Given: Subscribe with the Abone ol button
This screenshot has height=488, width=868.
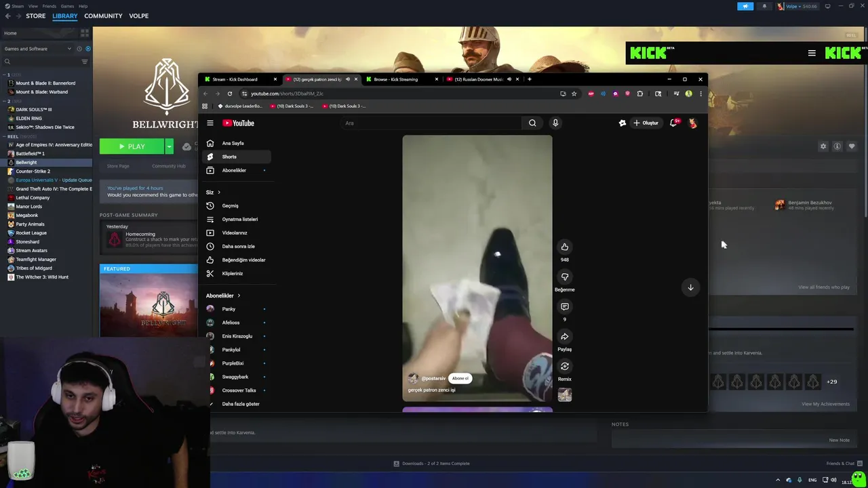Looking at the screenshot, I should [x=460, y=378].
